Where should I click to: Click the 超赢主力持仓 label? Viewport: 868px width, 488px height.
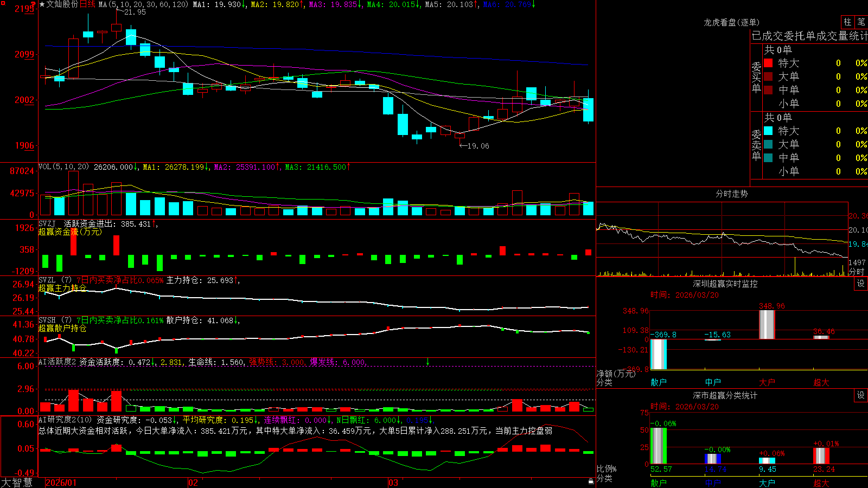pos(62,288)
